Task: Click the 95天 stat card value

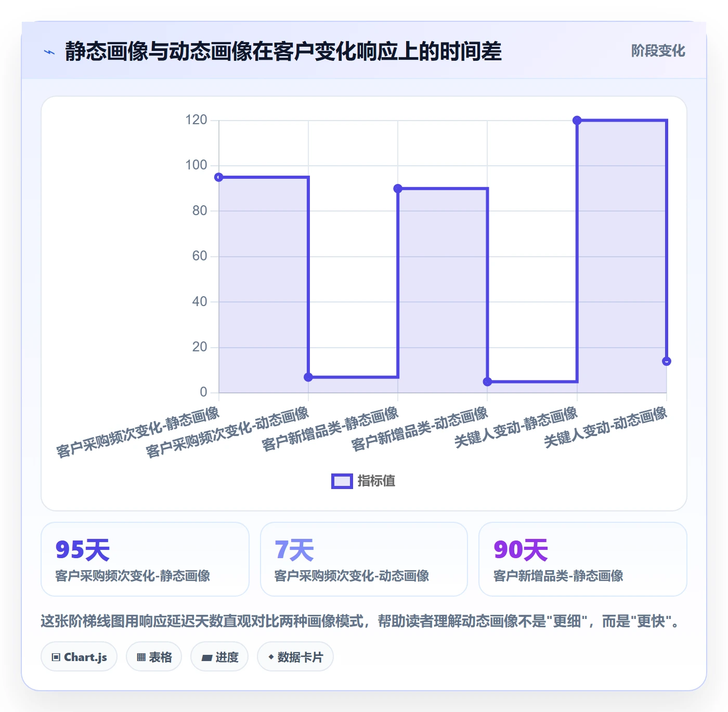Action: click(x=83, y=550)
